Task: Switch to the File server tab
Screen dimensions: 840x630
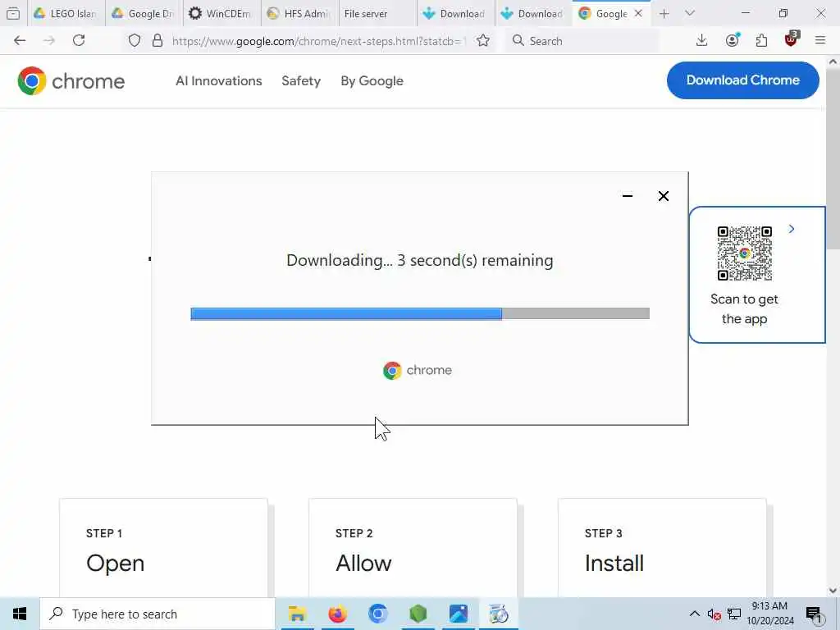Action: coord(377,14)
